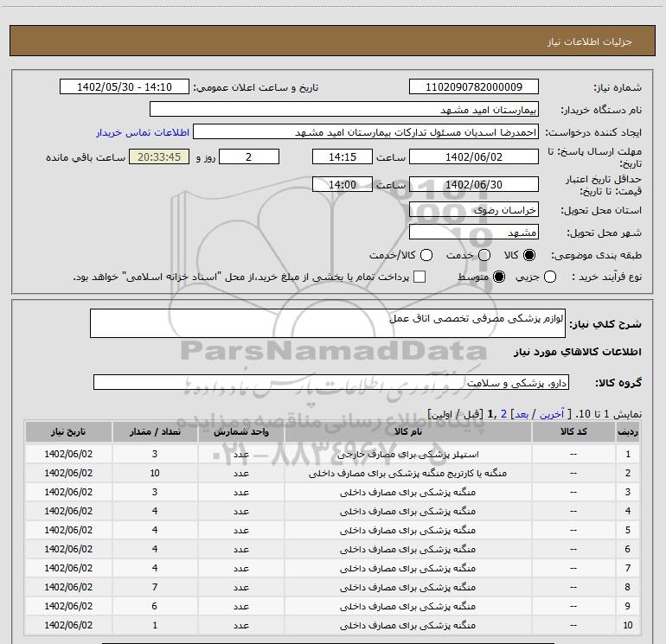Screen dimensions: 666x644
Task: Click the جزئیات اطلاعات نیاز header title
Action: 590,41
